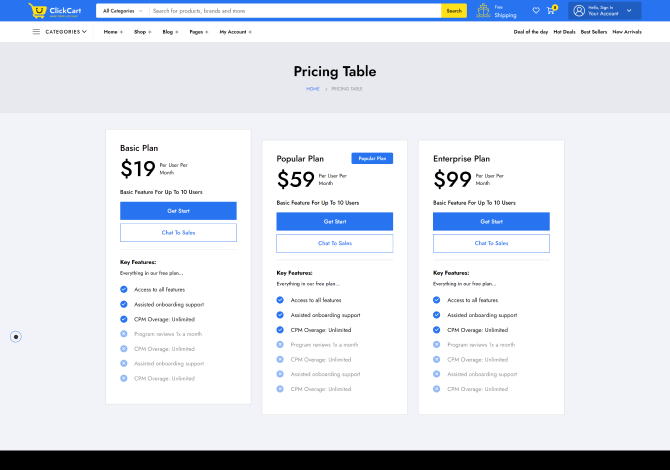The width and height of the screenshot is (670, 470).
Task: Click Chat To Sales on Basic Plan
Action: [x=178, y=232]
